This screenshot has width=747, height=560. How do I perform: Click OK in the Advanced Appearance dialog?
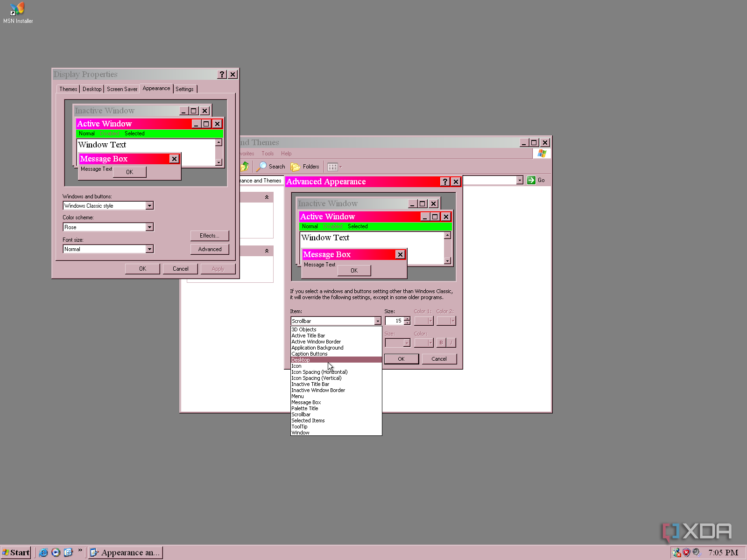pos(401,359)
